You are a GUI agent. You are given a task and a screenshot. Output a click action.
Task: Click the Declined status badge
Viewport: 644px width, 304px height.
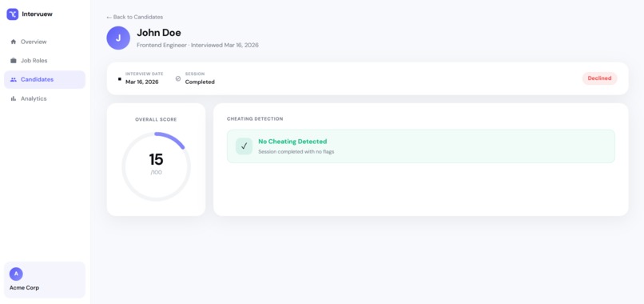(x=599, y=78)
